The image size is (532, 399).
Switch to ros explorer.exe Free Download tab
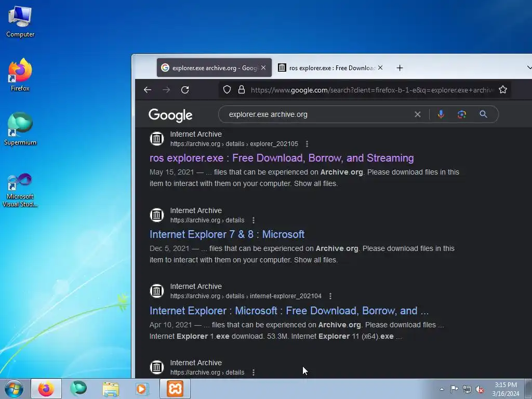pyautogui.click(x=331, y=68)
